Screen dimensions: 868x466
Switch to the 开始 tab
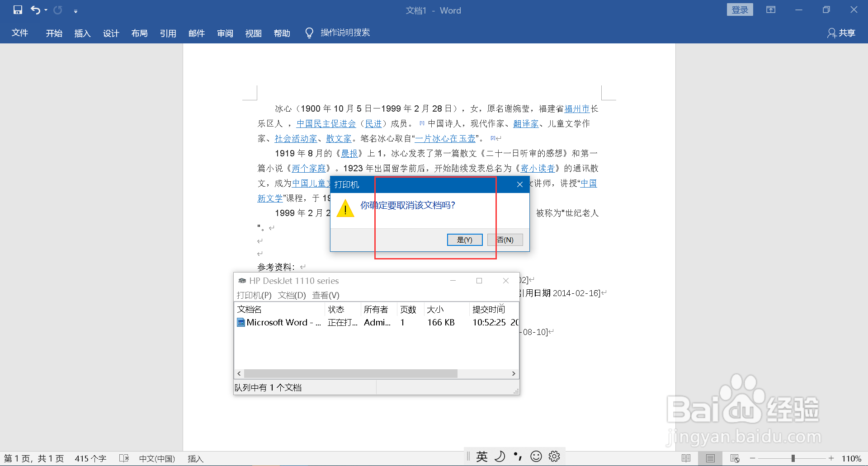[54, 33]
